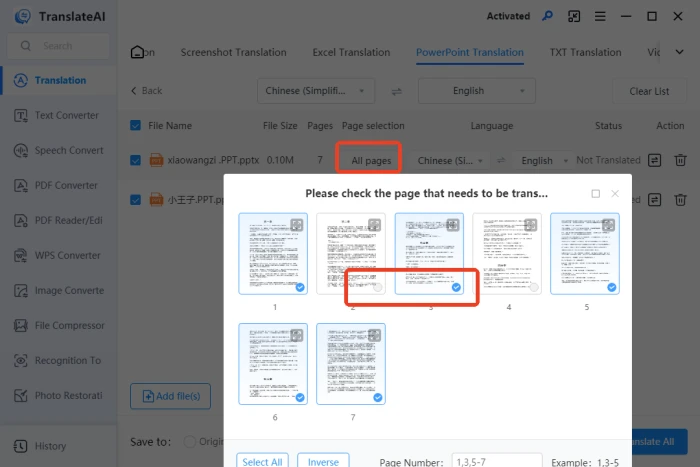Click the Page Number input field
Screen dimensions: 700x467
pos(496,461)
